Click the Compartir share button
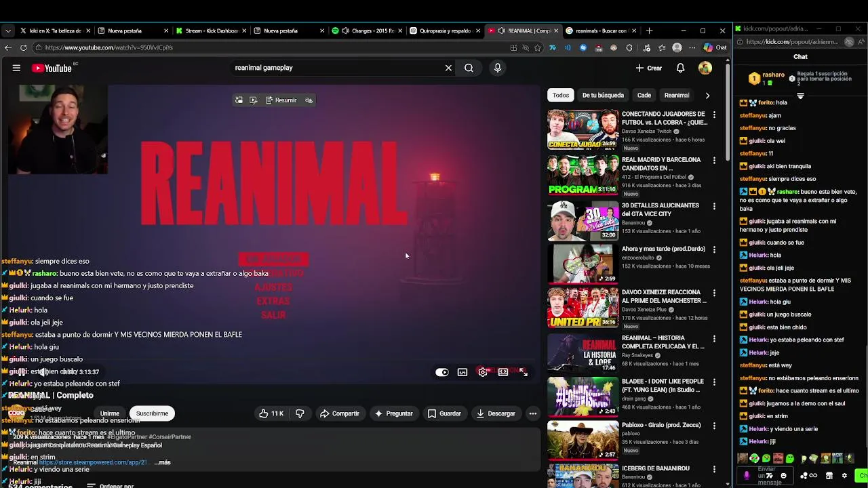The height and width of the screenshot is (488, 868). pyautogui.click(x=340, y=413)
